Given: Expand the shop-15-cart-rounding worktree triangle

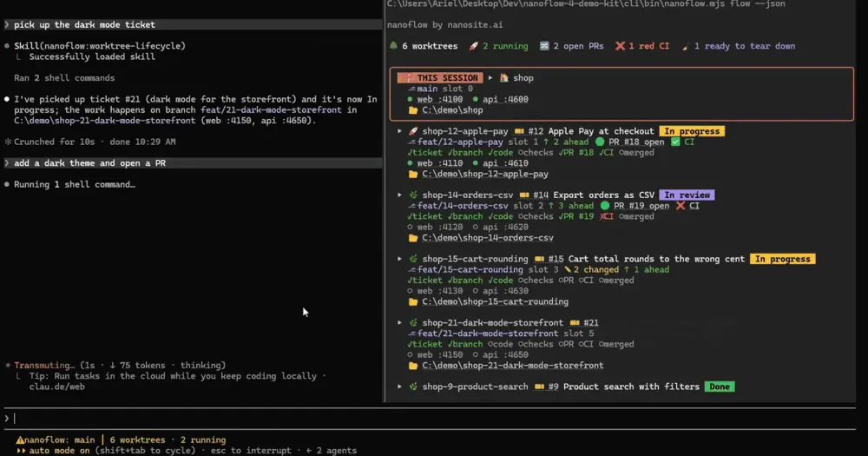Looking at the screenshot, I should [399, 259].
